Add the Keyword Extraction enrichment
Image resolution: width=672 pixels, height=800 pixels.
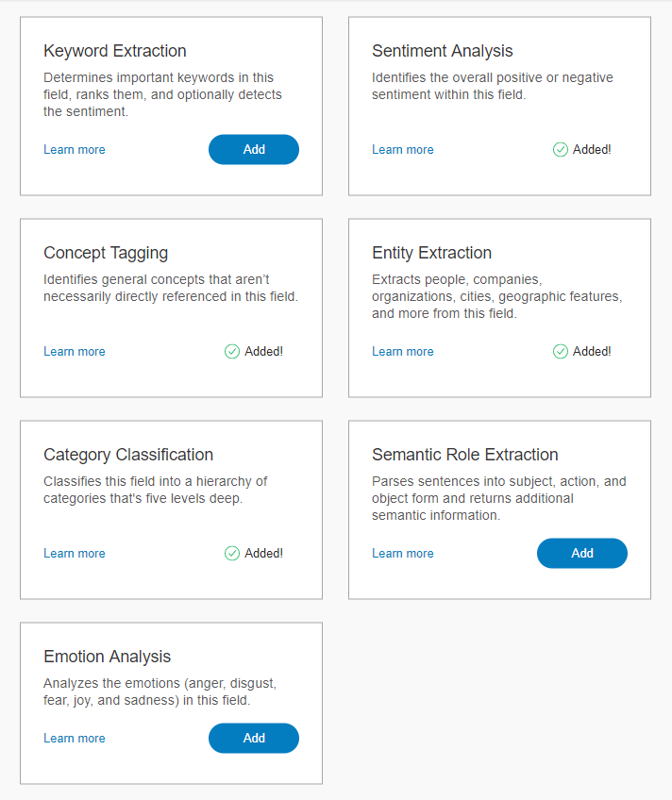coord(253,149)
